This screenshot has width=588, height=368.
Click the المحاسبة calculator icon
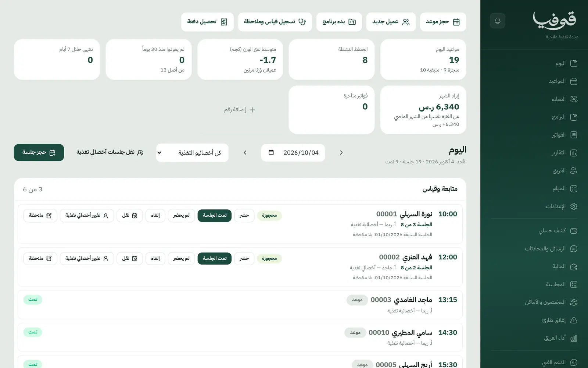pyautogui.click(x=574, y=284)
